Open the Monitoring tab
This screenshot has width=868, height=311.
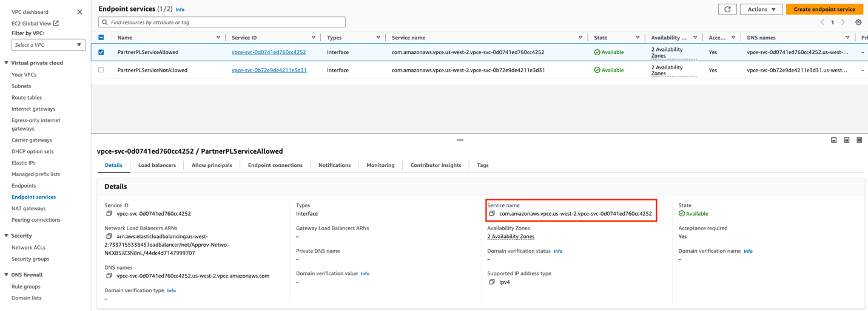coord(380,165)
